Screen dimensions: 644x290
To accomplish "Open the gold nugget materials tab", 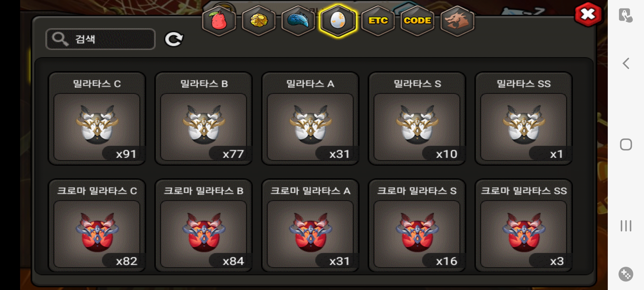I will (x=259, y=21).
